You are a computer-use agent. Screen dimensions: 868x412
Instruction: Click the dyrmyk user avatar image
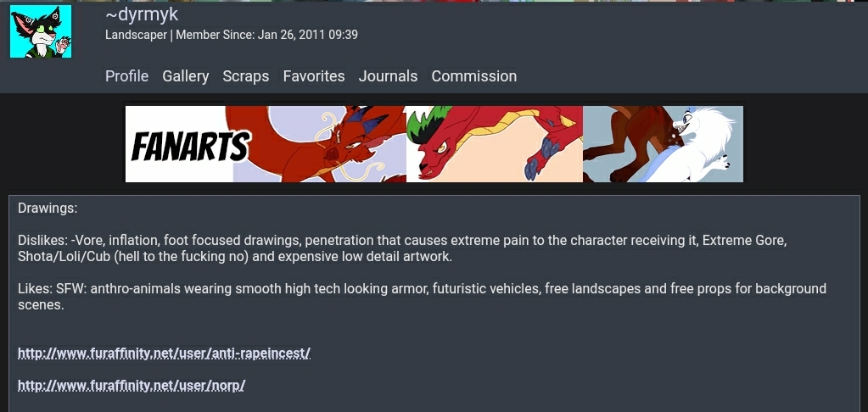point(41,31)
